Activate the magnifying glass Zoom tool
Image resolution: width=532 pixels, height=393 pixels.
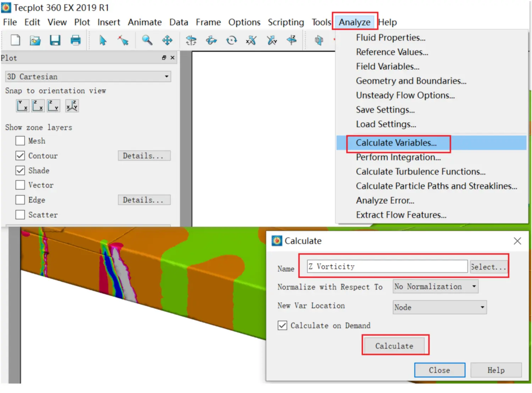click(x=147, y=40)
